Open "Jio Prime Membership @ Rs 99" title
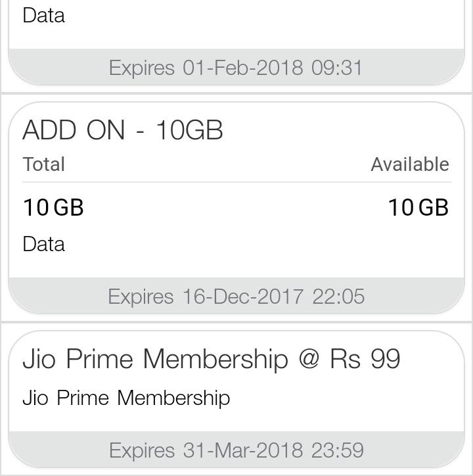The width and height of the screenshot is (473, 476). [211, 360]
